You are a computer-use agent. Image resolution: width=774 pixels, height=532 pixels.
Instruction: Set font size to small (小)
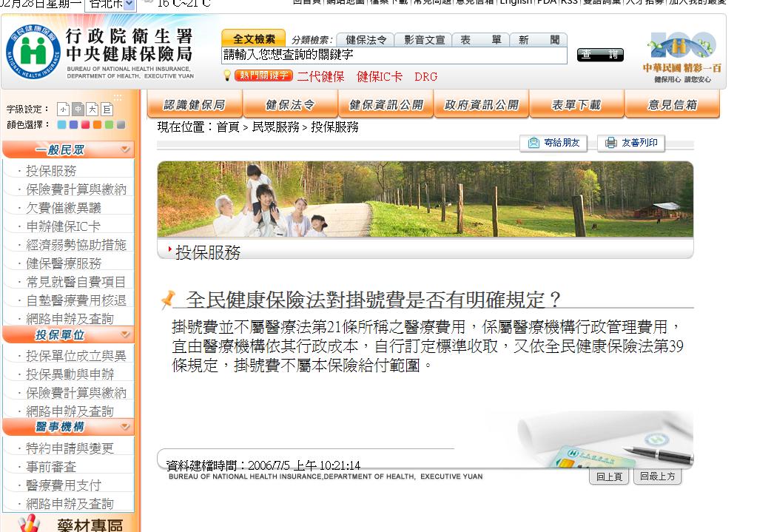click(x=63, y=109)
